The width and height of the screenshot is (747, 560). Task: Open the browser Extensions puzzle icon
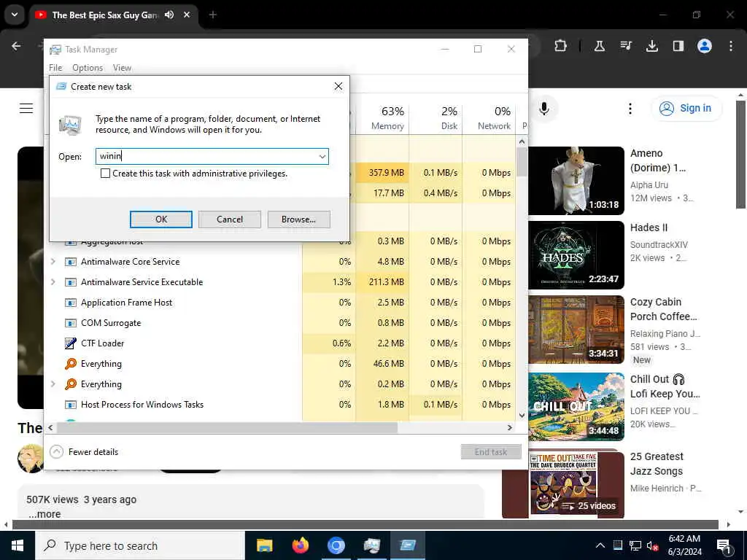[561, 46]
